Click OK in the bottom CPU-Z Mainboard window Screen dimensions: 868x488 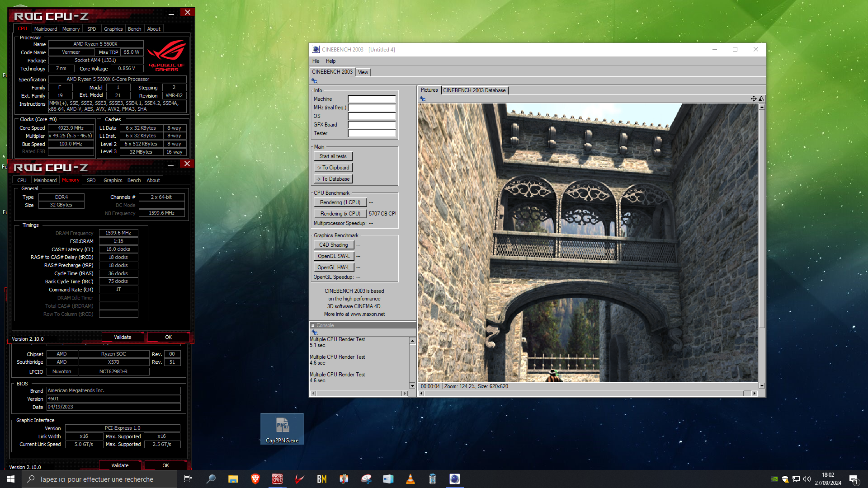pyautogui.click(x=165, y=465)
